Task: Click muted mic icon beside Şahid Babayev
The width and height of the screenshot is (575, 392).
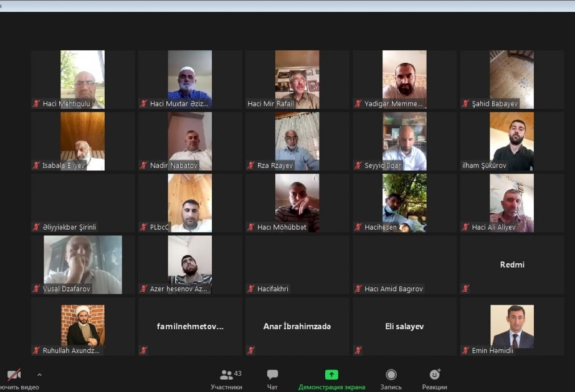Action: point(465,104)
